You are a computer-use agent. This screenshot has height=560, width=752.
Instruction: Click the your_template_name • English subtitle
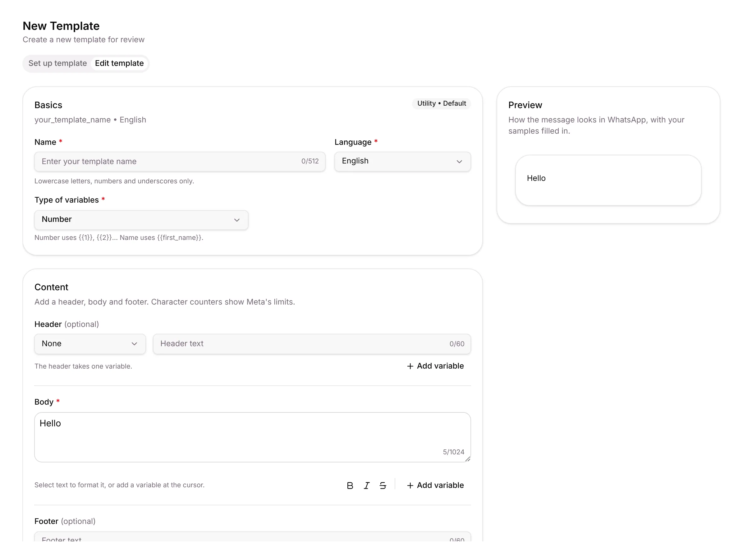pyautogui.click(x=90, y=120)
